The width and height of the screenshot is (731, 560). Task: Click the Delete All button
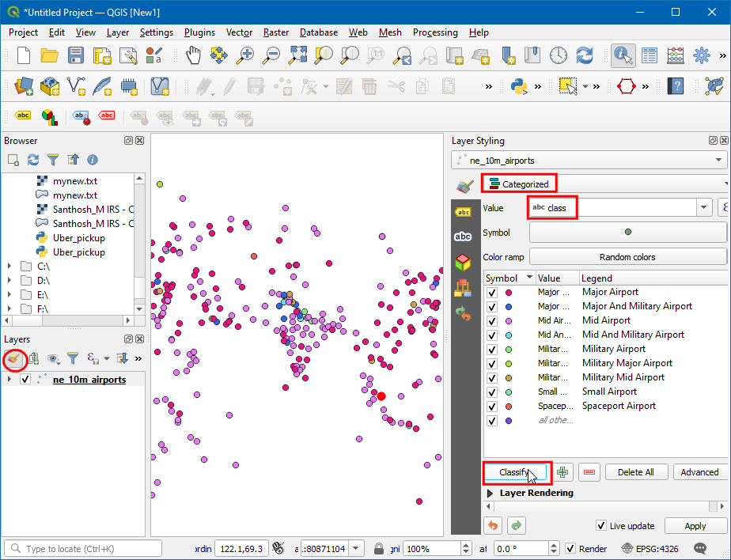tap(635, 472)
